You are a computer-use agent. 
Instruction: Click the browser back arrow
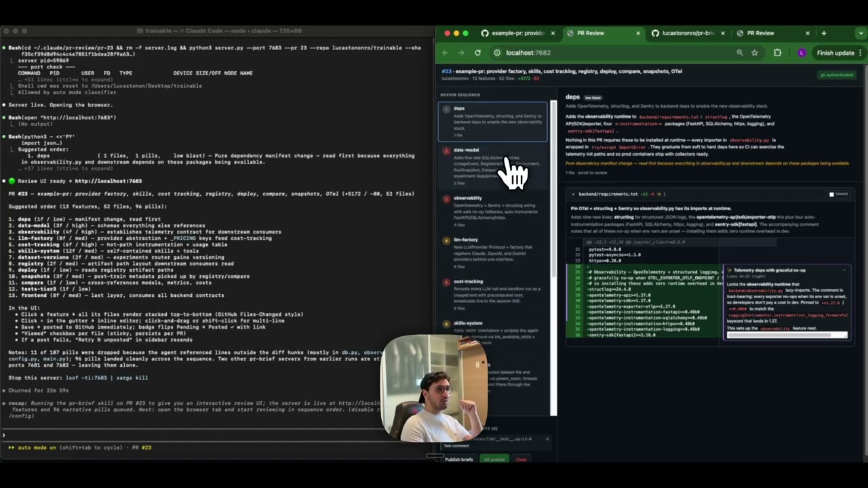pyautogui.click(x=446, y=53)
